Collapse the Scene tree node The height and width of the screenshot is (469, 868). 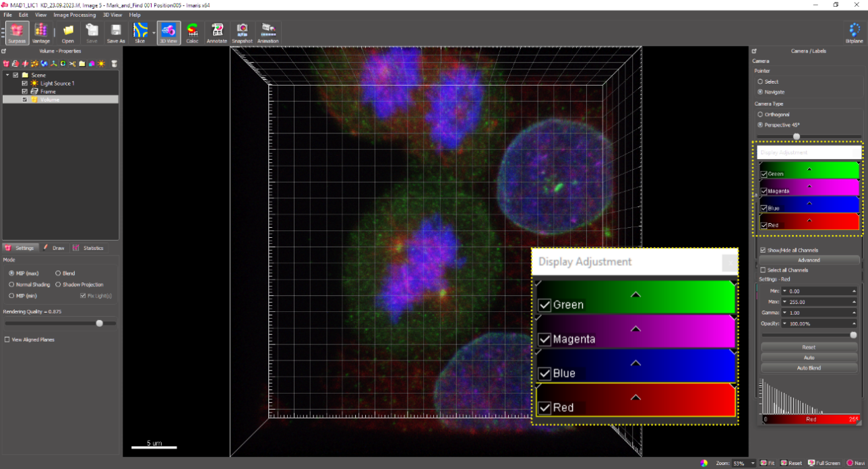[7, 75]
